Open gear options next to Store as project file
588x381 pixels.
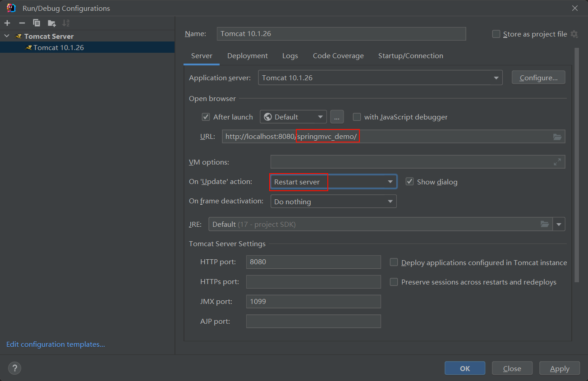tap(574, 34)
